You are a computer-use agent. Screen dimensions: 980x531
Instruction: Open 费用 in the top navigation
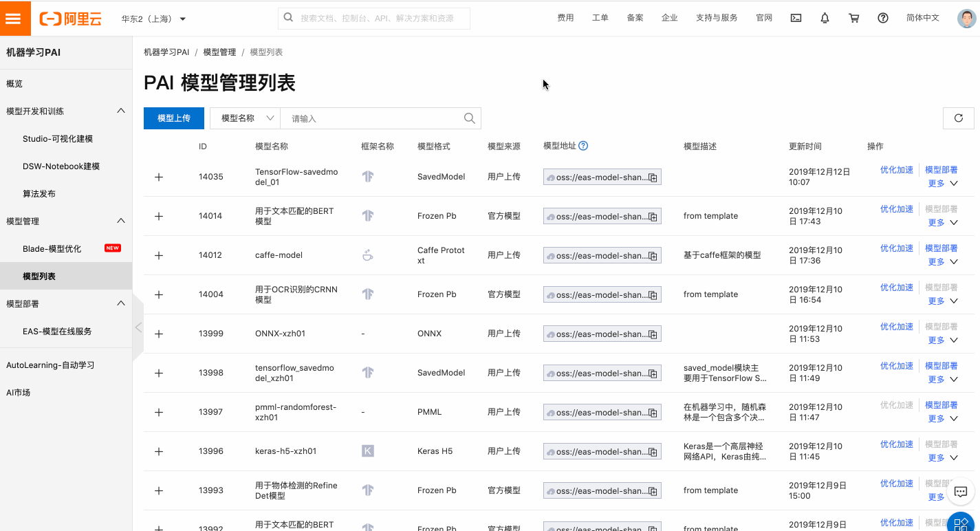[565, 17]
